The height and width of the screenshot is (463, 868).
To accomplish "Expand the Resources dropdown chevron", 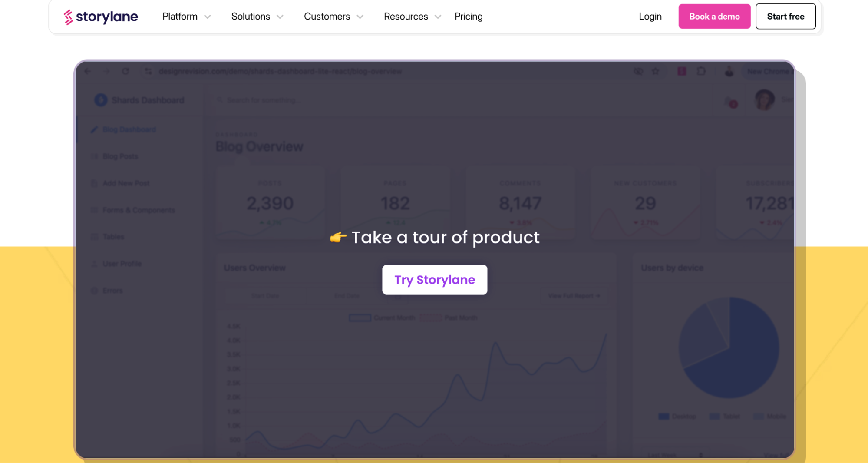I will click(438, 17).
